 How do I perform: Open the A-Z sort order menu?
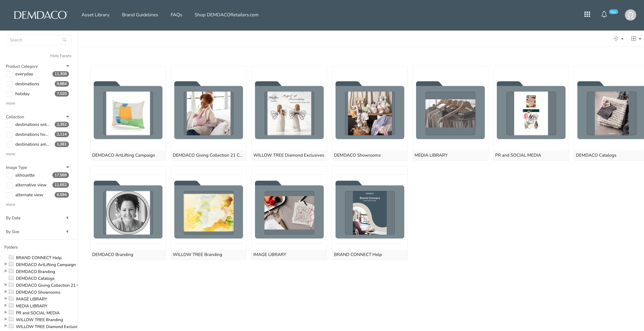pyautogui.click(x=618, y=39)
